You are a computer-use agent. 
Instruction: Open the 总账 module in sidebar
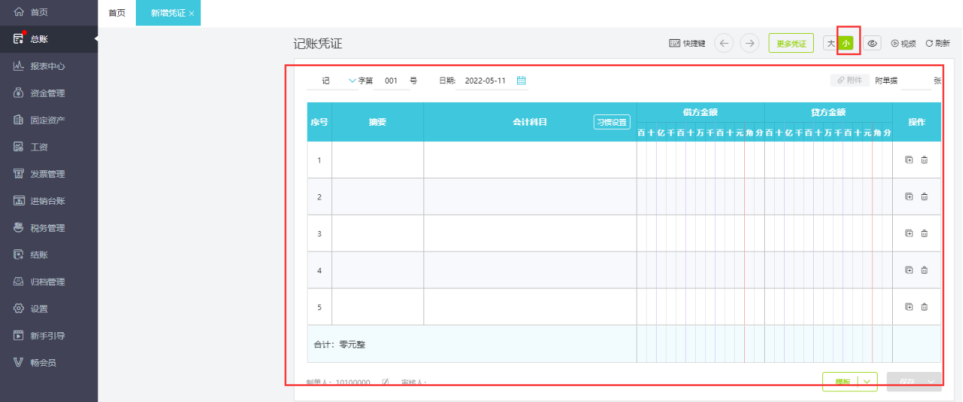click(39, 39)
